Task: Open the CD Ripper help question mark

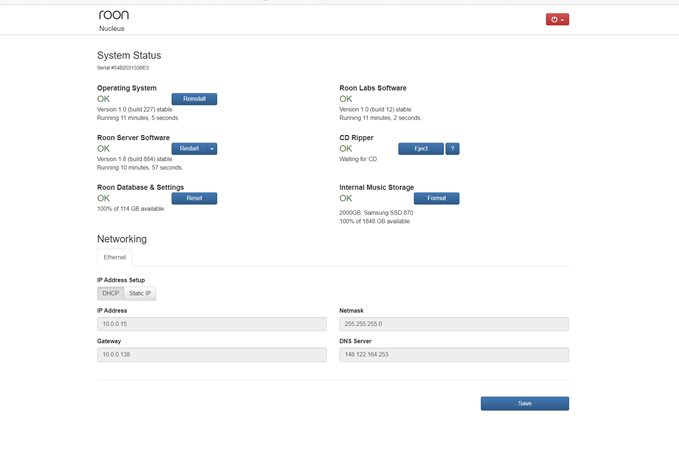Action: point(452,149)
